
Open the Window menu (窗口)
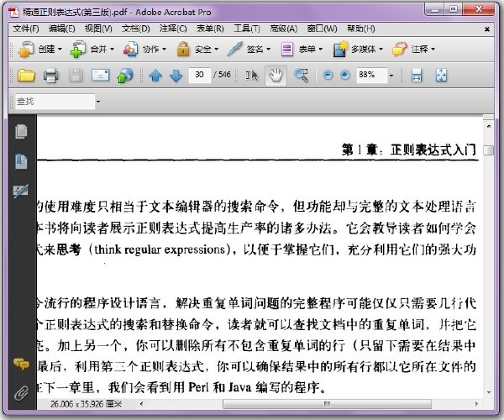(x=322, y=29)
